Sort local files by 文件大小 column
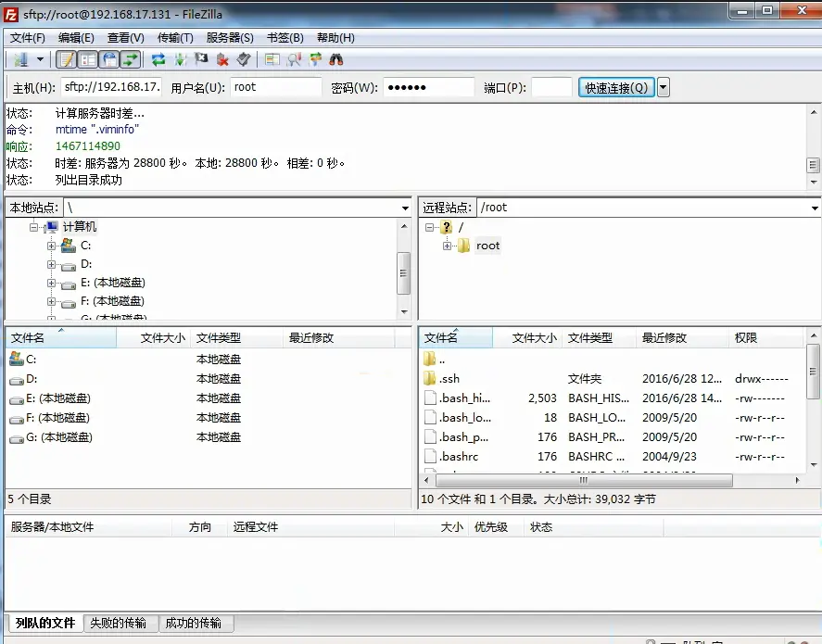Screen dimensions: 822x644 [153, 338]
